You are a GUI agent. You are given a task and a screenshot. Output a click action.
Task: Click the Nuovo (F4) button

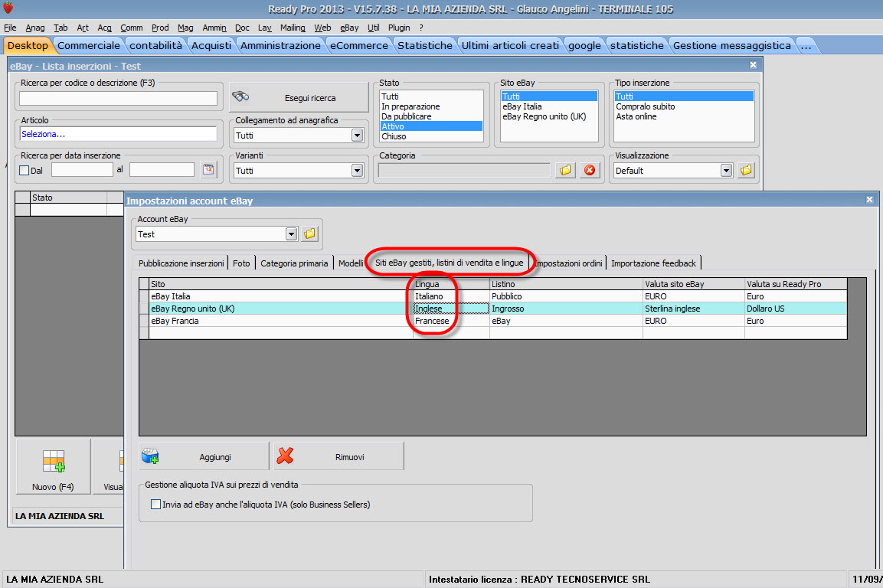pos(53,467)
